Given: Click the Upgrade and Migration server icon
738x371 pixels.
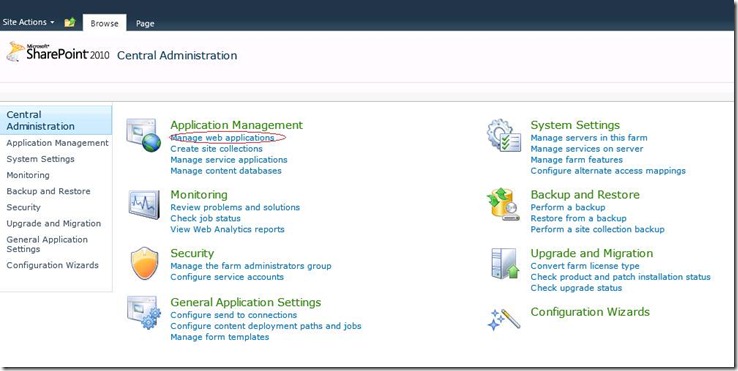Looking at the screenshot, I should pyautogui.click(x=505, y=264).
